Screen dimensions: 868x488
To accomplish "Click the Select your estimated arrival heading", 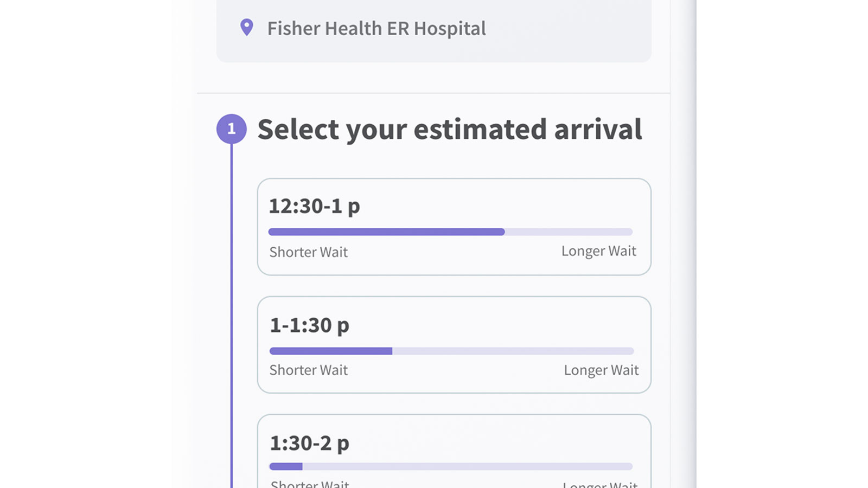I will tap(450, 129).
